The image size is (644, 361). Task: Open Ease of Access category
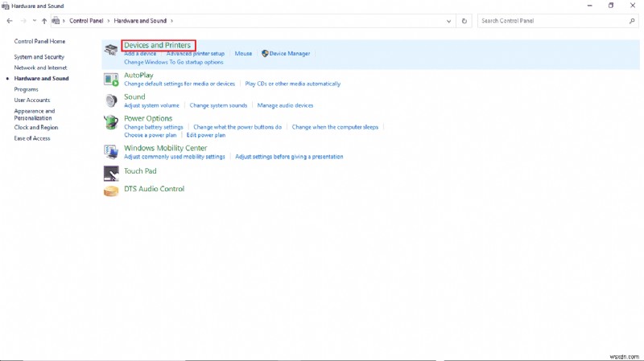tap(32, 138)
